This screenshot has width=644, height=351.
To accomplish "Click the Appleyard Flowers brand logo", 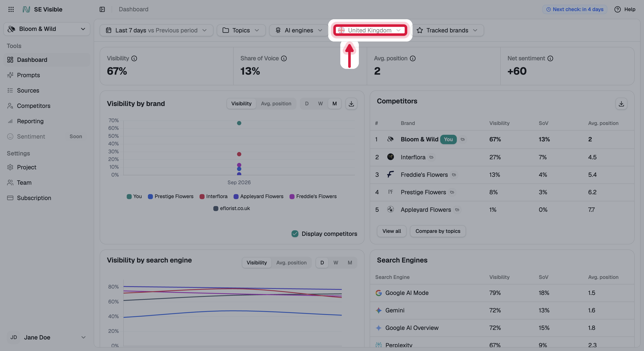I will pos(391,209).
